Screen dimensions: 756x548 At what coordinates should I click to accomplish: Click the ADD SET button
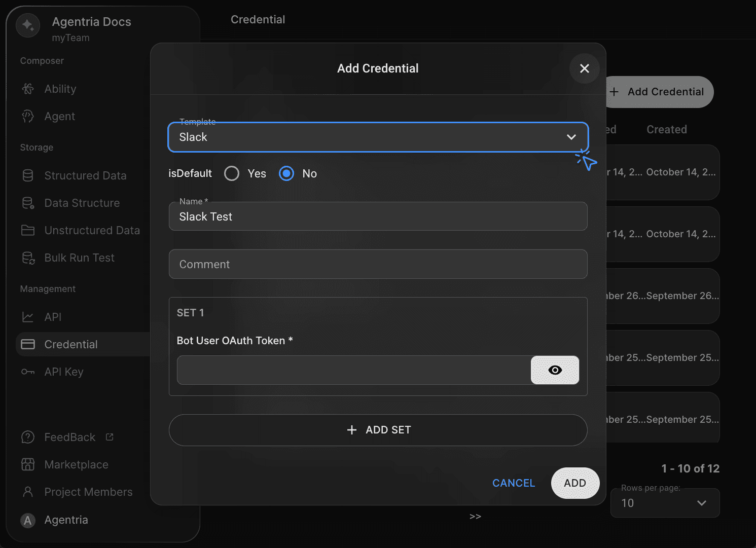[x=378, y=430]
